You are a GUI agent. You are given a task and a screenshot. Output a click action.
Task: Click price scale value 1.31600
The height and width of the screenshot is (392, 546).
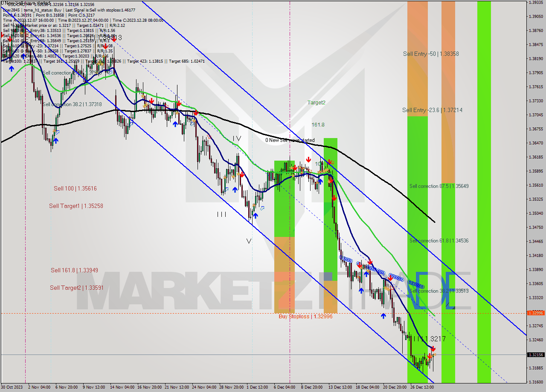pos(535,382)
